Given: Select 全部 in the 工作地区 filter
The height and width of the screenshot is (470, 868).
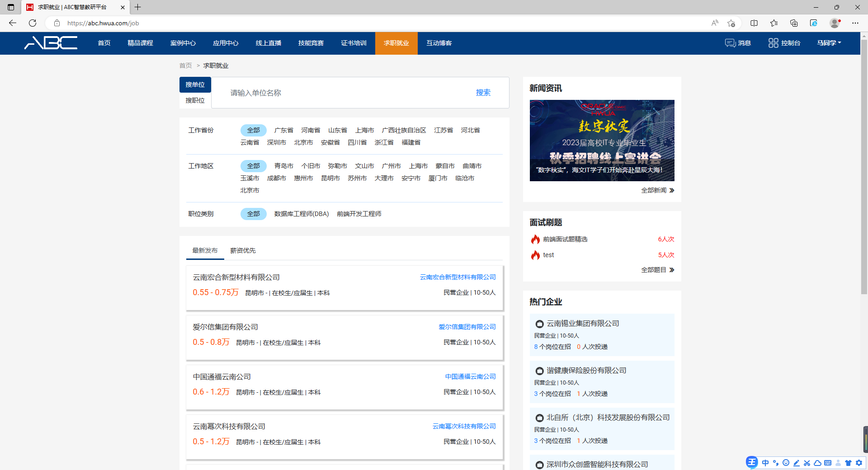Looking at the screenshot, I should [x=253, y=166].
